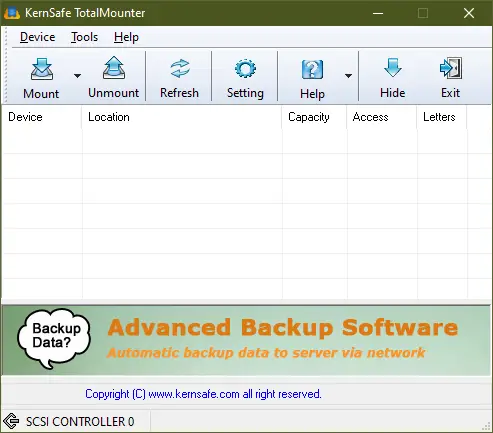Viewport: 493px width, 433px height.
Task: Open the Device menu
Action: [x=37, y=37]
